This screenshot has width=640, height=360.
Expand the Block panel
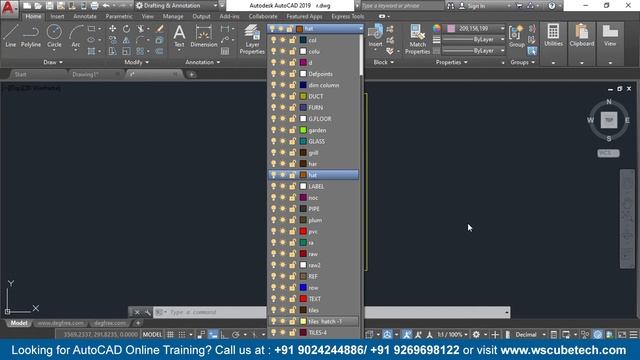tap(384, 62)
